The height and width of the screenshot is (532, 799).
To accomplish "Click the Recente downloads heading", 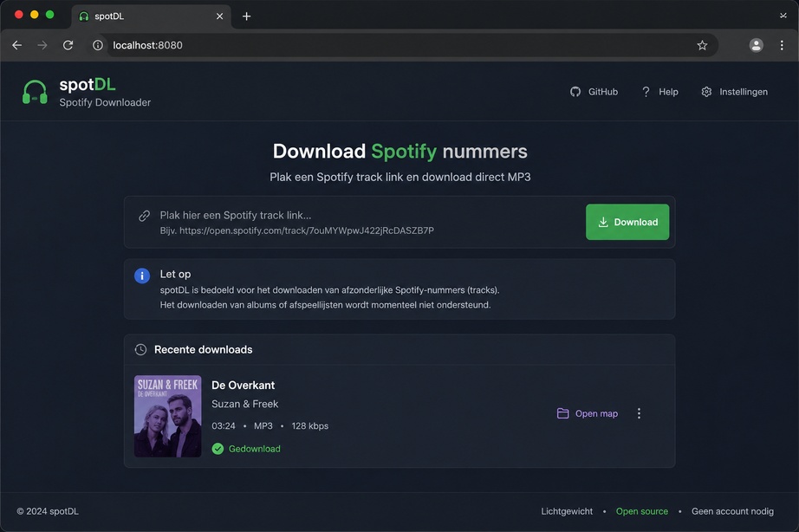I will [204, 349].
